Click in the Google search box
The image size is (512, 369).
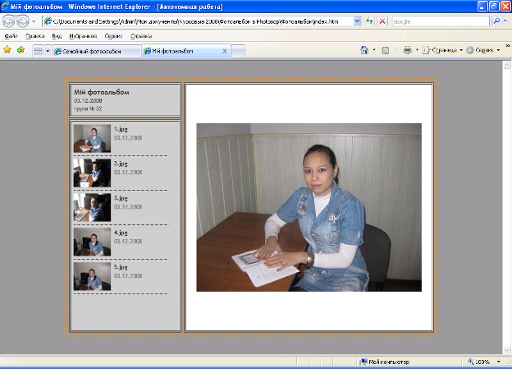click(x=440, y=21)
